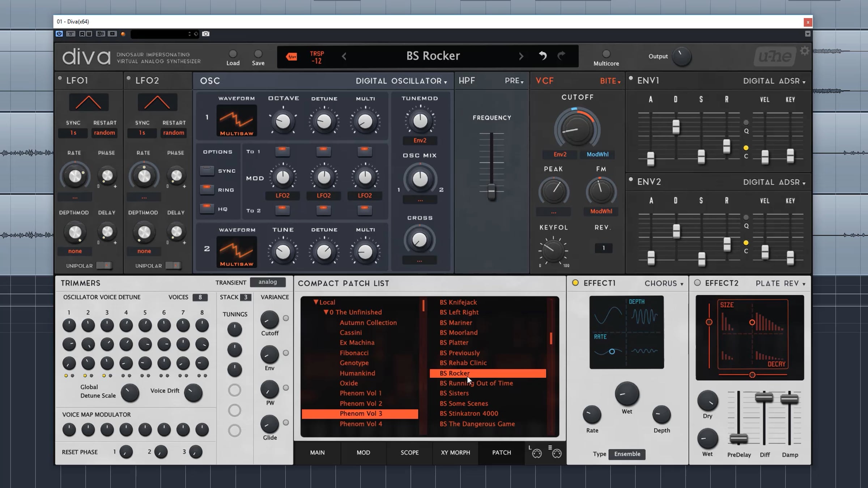Open ENV1 Digital ADSR type dropdown
The image size is (868, 488).
(774, 81)
